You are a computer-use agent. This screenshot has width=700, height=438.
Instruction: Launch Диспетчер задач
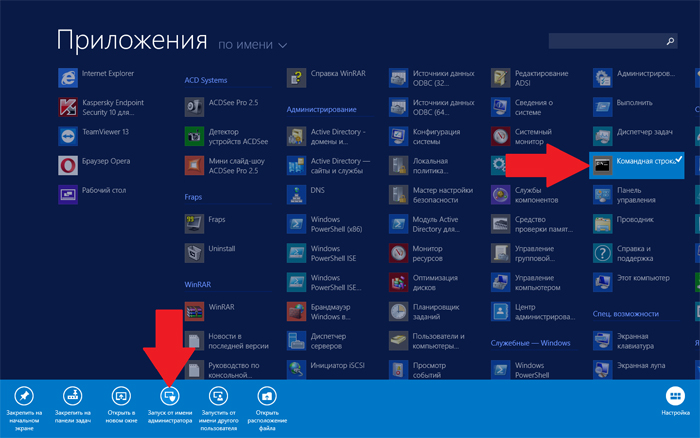(603, 136)
